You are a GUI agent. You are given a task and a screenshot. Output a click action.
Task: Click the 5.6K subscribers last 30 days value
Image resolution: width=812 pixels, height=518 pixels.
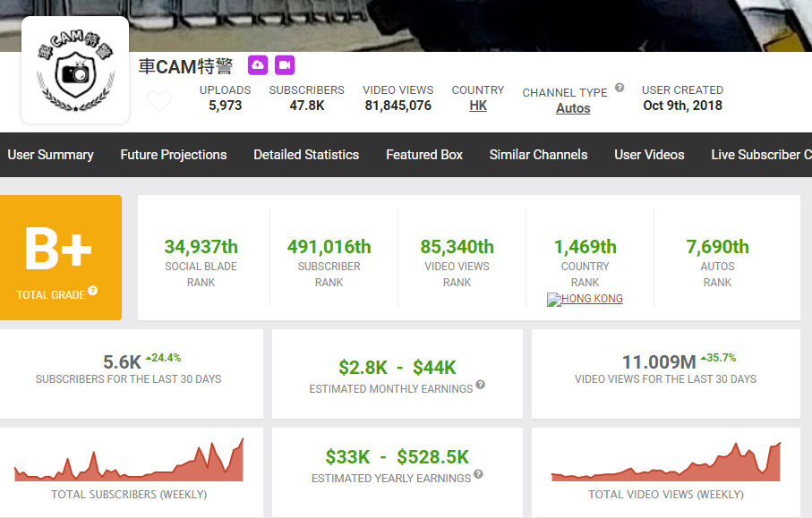point(123,362)
